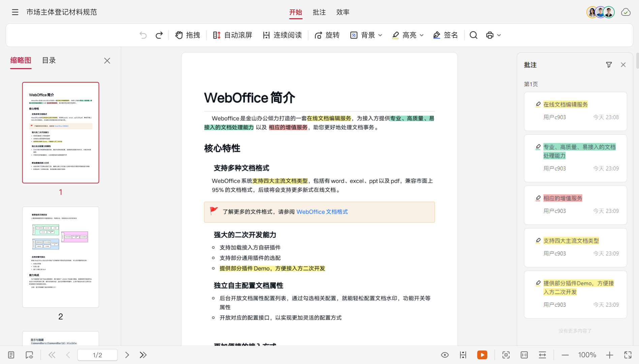Switch to the 开始 tab

pyautogui.click(x=296, y=12)
